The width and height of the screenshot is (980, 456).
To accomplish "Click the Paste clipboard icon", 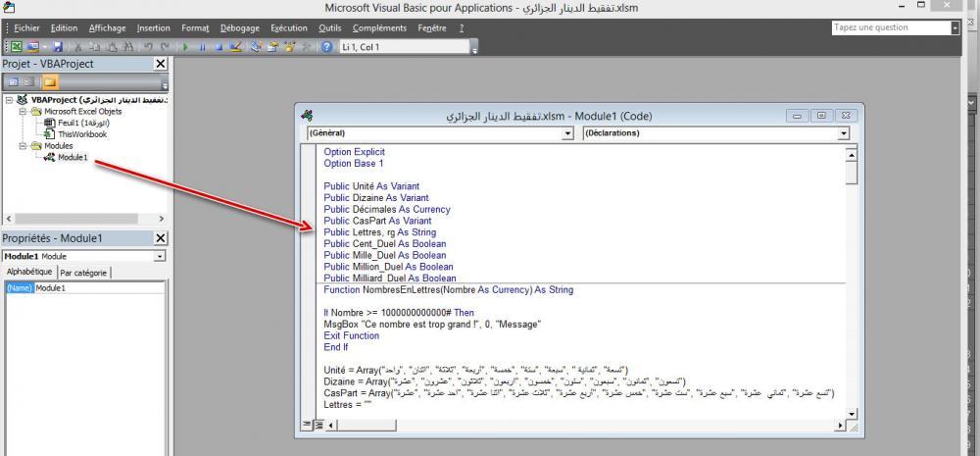I will (112, 47).
